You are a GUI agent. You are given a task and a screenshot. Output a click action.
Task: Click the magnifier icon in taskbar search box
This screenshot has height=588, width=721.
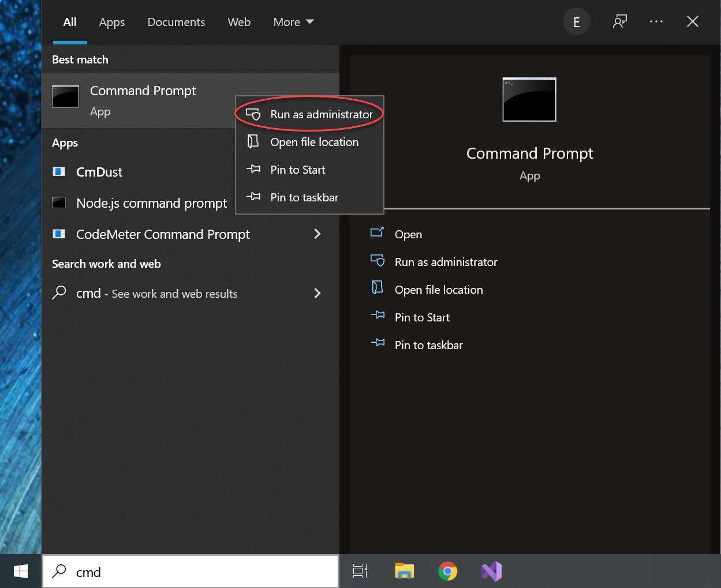59,571
